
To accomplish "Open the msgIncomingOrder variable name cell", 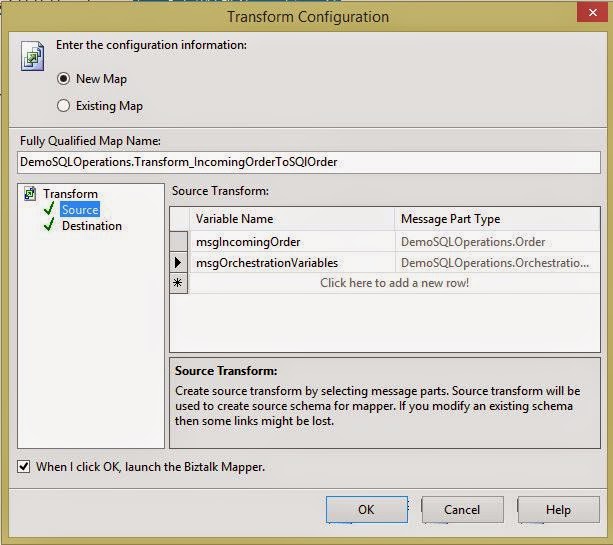I will point(292,242).
